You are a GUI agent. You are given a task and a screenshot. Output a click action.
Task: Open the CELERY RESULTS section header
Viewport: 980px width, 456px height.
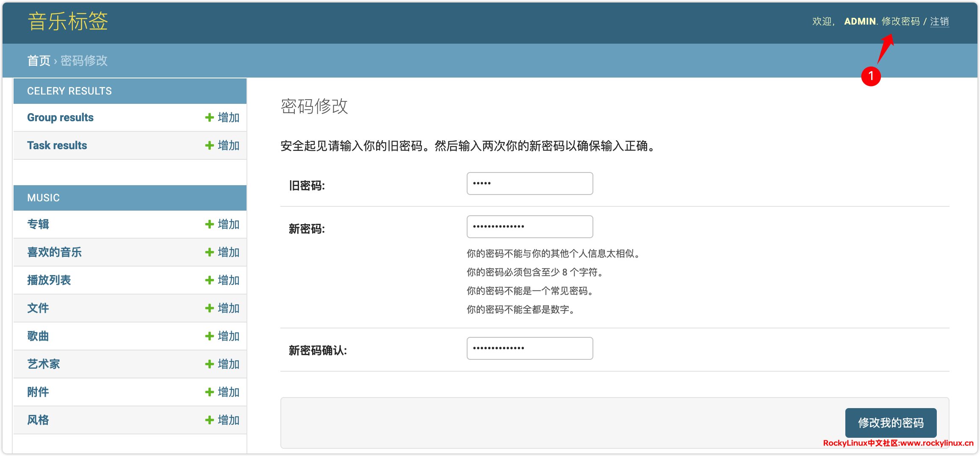tap(69, 91)
